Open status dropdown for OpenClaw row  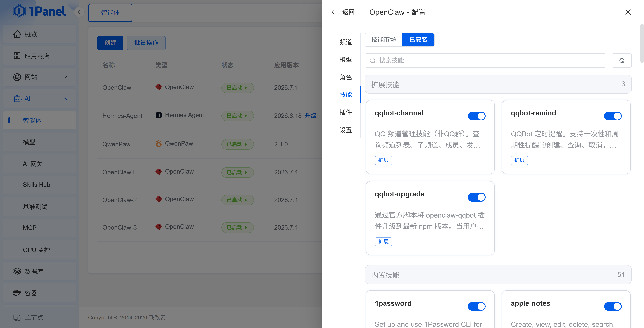click(237, 88)
